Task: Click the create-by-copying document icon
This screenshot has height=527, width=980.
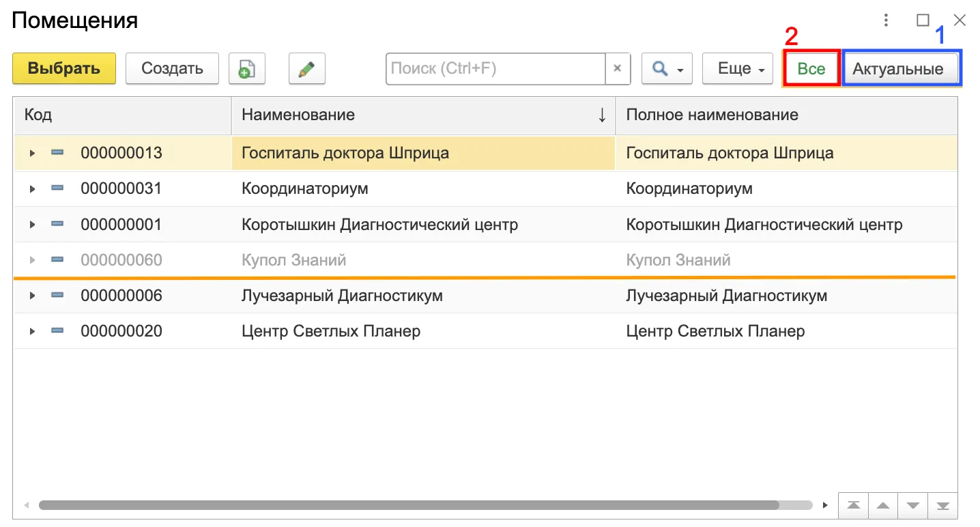Action: [246, 69]
